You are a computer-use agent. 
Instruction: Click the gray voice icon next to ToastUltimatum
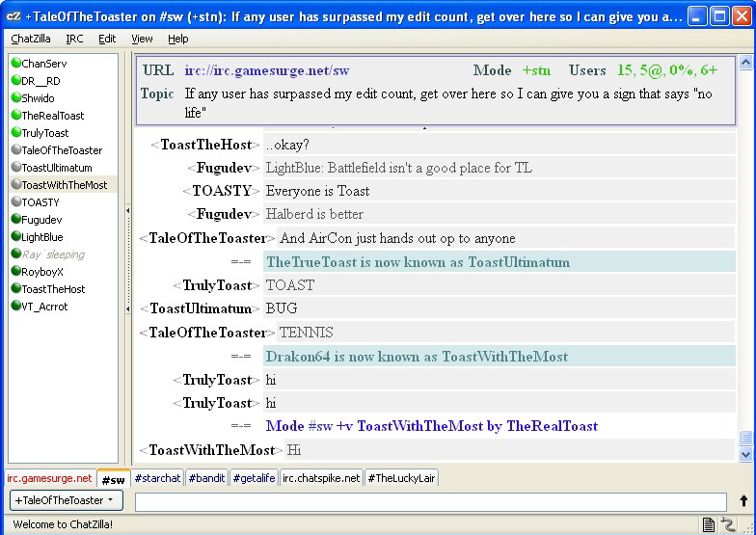coord(16,168)
